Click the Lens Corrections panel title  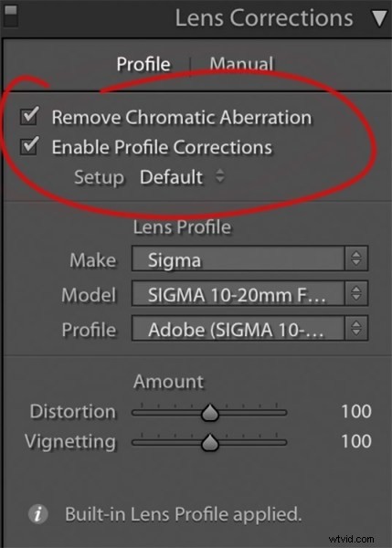click(x=264, y=18)
